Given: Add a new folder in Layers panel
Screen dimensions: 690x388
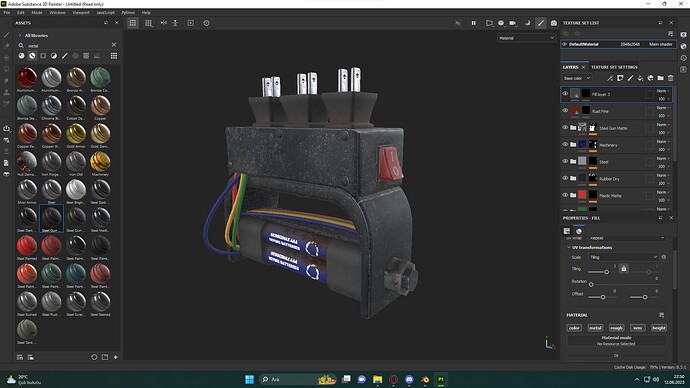Looking at the screenshot, I should pos(661,78).
